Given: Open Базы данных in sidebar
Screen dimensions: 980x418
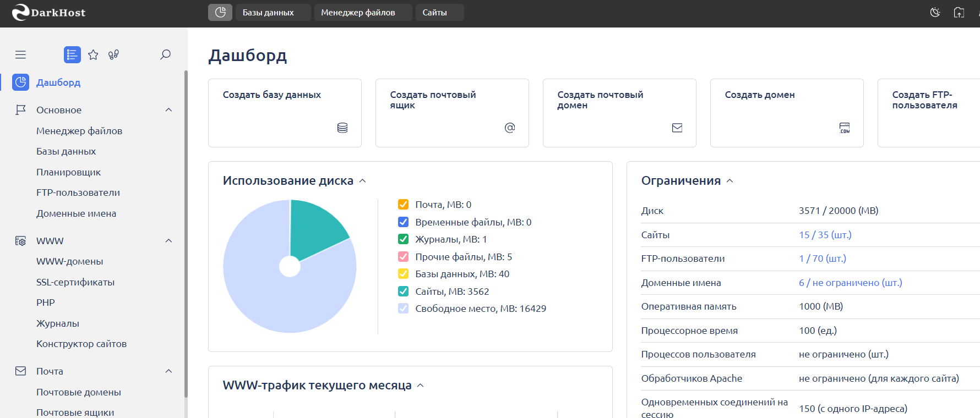Looking at the screenshot, I should pos(66,151).
